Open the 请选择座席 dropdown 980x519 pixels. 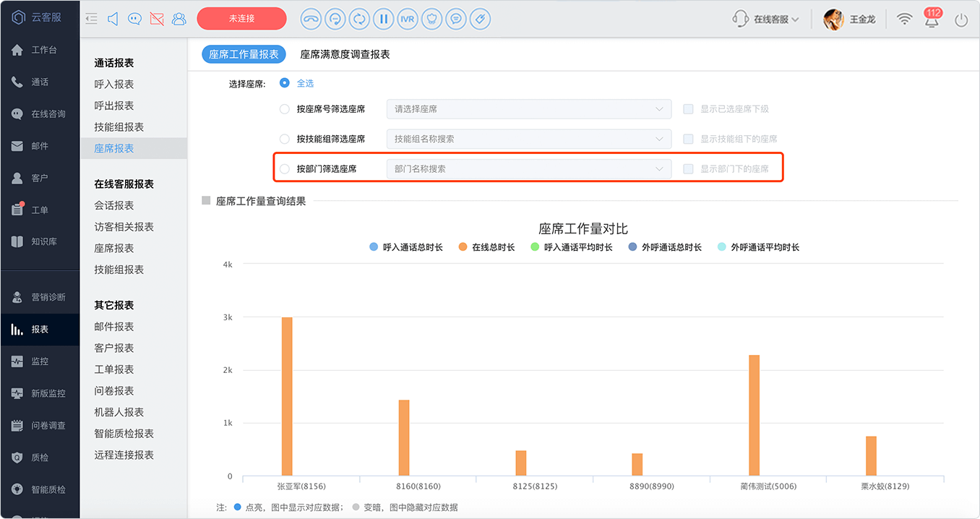point(529,109)
